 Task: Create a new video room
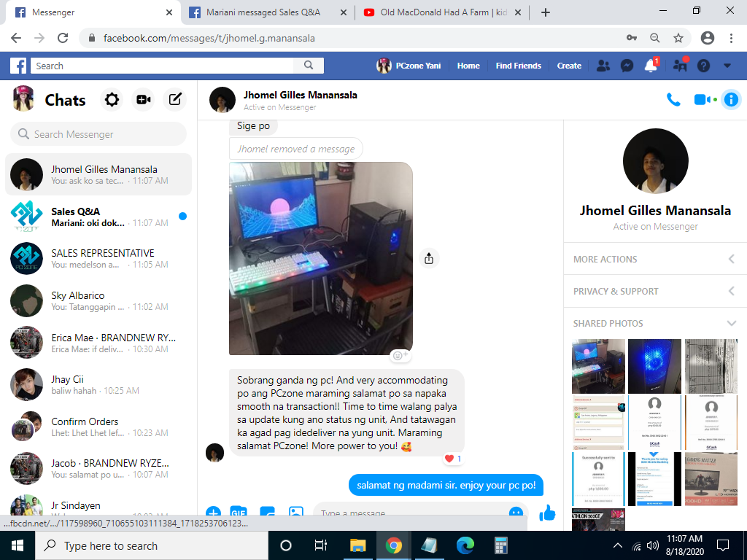coord(143,100)
